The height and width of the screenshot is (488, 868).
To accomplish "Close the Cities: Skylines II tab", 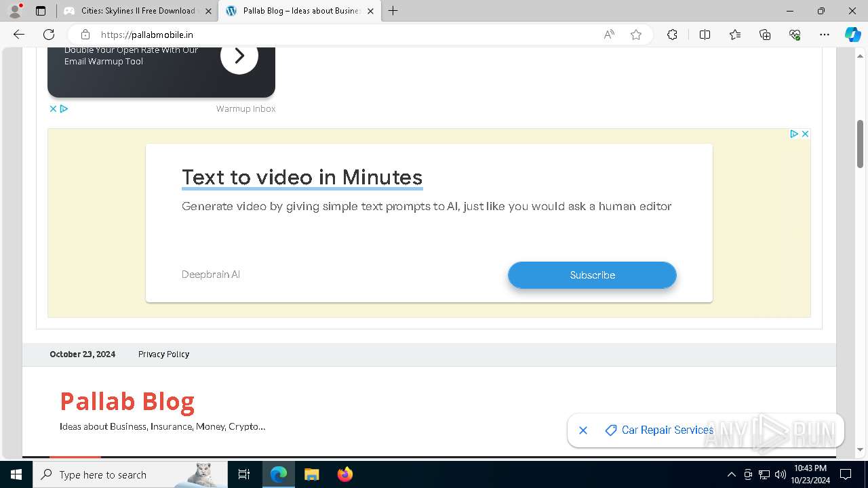I will click(x=209, y=11).
